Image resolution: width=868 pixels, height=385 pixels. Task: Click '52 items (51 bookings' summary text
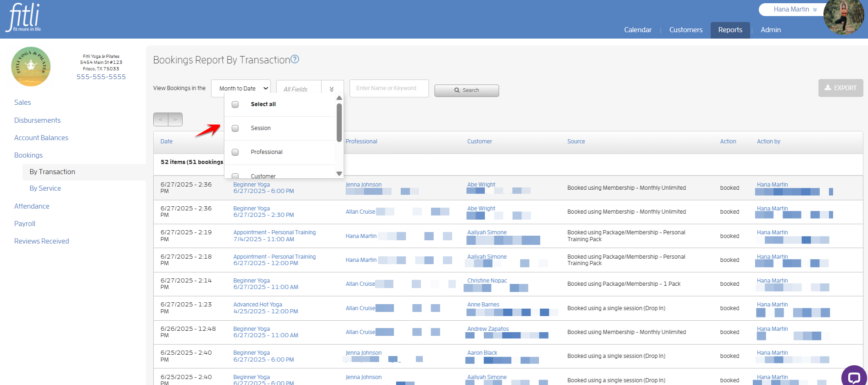click(x=192, y=162)
